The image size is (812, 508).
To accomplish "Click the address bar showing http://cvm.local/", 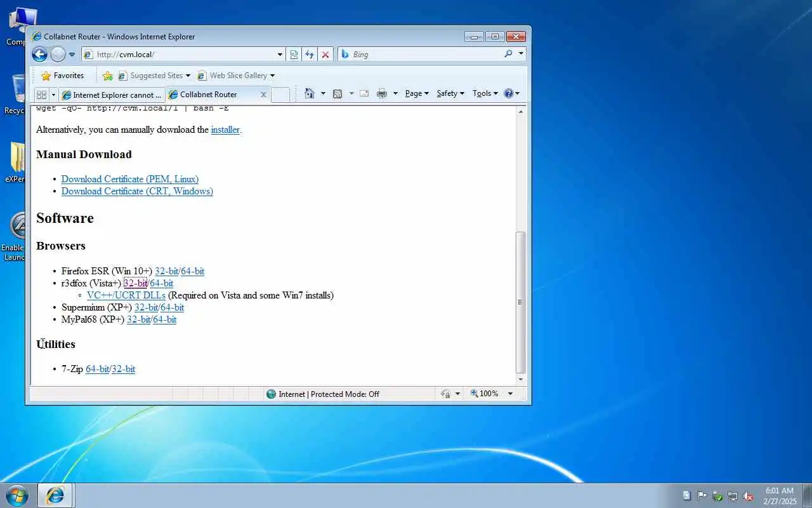I will tap(184, 55).
